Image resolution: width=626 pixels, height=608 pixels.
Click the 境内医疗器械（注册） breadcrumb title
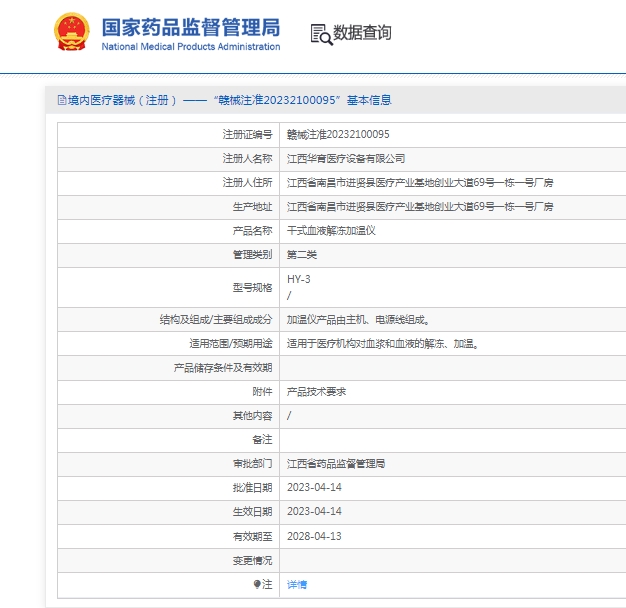click(x=122, y=100)
